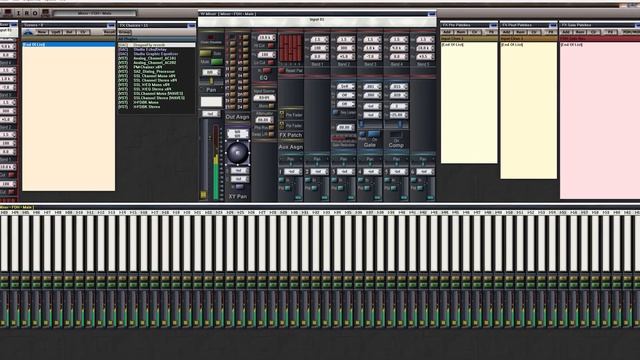The height and width of the screenshot is (360, 640).
Task: Click Add in FX Pre Patches panel
Action: tap(447, 32)
